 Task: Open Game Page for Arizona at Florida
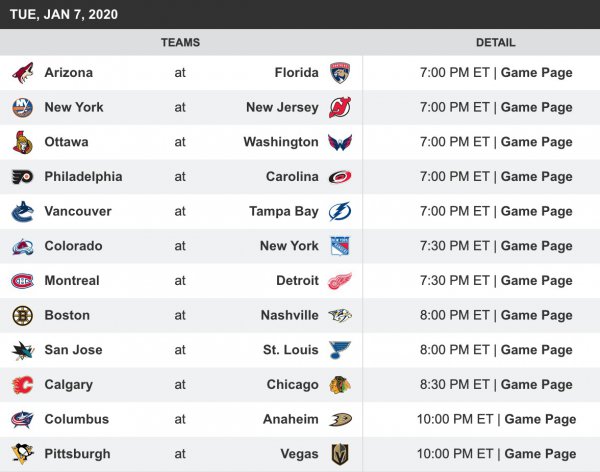[x=536, y=73]
